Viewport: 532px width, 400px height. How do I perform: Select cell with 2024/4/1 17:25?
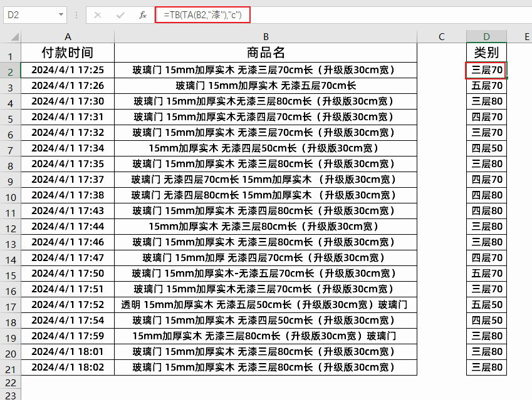pos(68,70)
